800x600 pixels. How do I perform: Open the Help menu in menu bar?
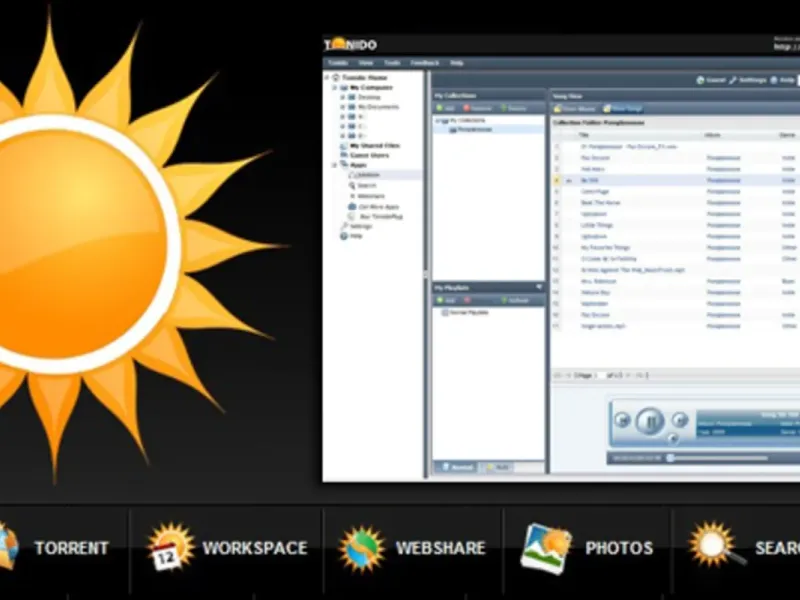tap(457, 63)
